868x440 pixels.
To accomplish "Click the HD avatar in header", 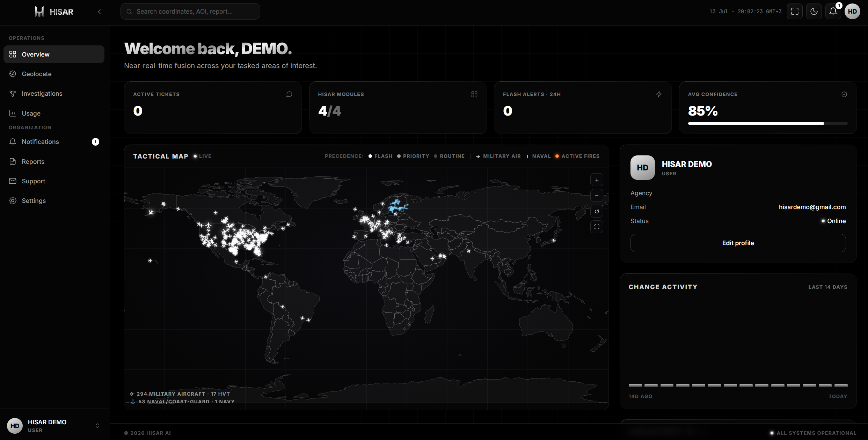I will pyautogui.click(x=852, y=12).
